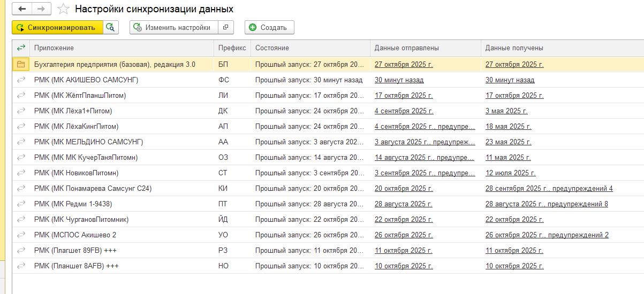Click the open-in-new-window icon next to Изменить настройки
Screen dimensions: 644x294
pos(226,27)
